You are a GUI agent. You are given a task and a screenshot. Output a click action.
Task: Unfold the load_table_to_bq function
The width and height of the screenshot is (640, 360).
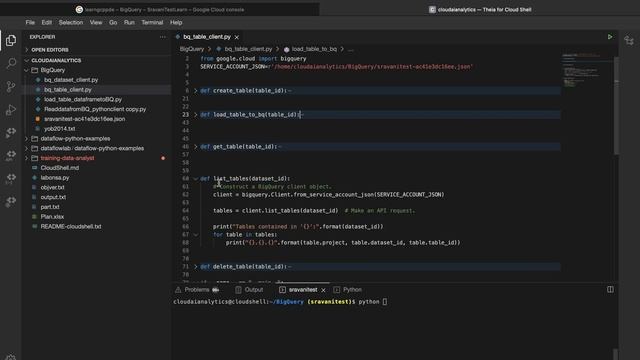pos(196,115)
